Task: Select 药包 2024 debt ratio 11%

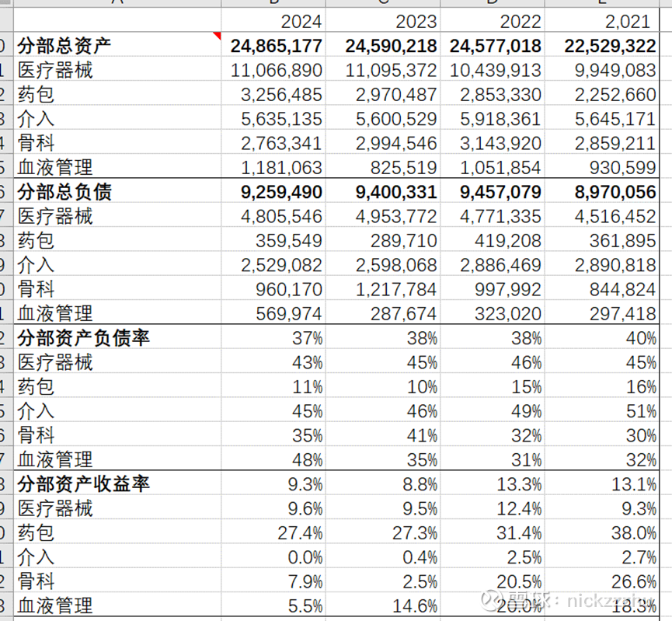Action: point(273,386)
